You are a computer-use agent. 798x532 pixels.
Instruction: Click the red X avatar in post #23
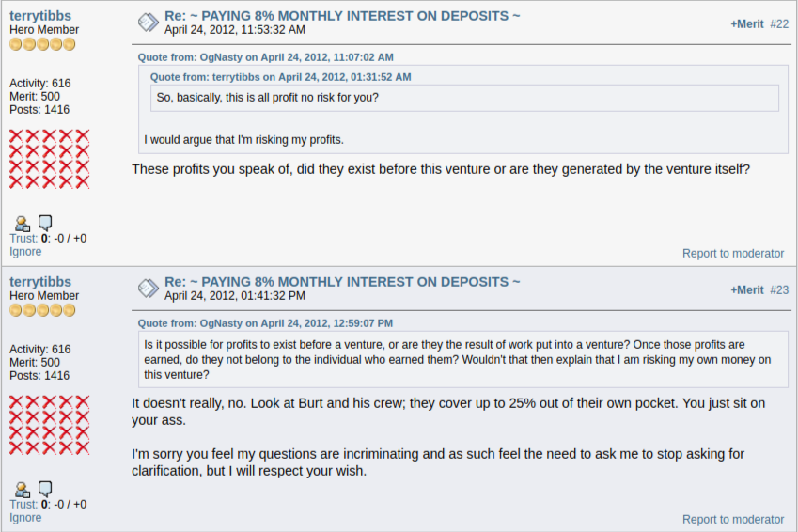pos(50,425)
